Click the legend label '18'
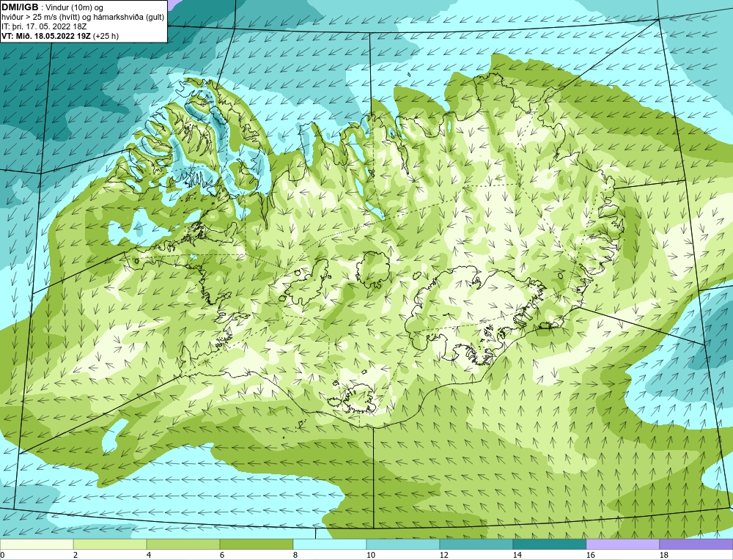This screenshot has height=560, width=733. tap(663, 555)
